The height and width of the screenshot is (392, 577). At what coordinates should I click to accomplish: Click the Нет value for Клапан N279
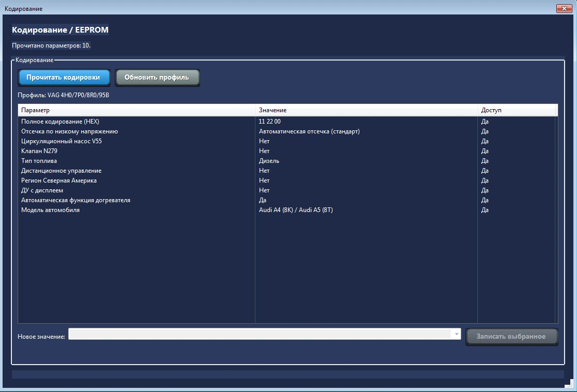(264, 151)
